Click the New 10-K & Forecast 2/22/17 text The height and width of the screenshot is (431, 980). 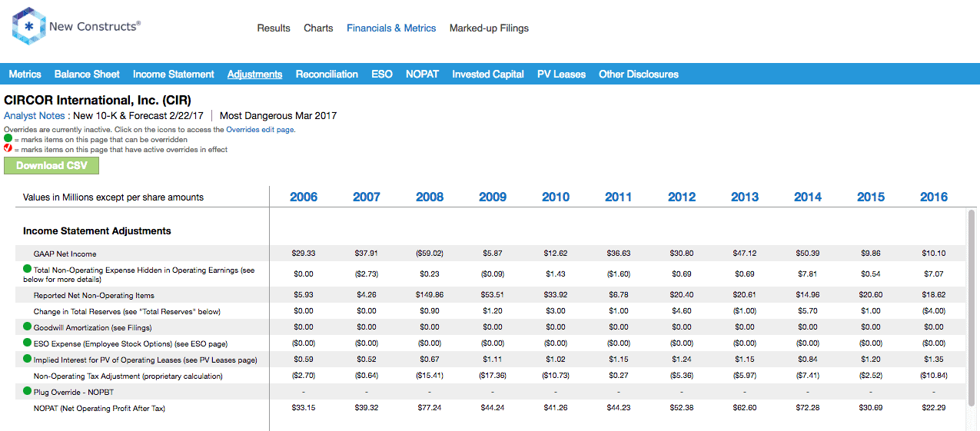point(138,116)
